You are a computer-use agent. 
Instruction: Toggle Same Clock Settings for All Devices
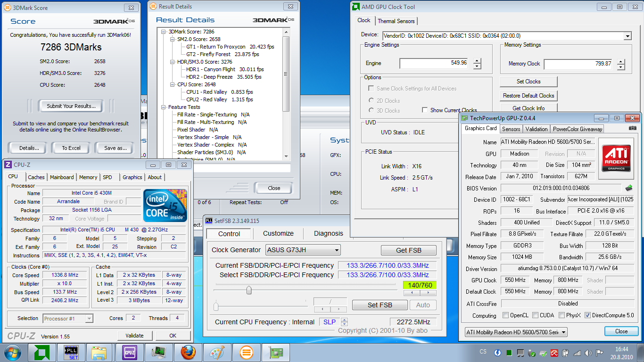pyautogui.click(x=371, y=89)
